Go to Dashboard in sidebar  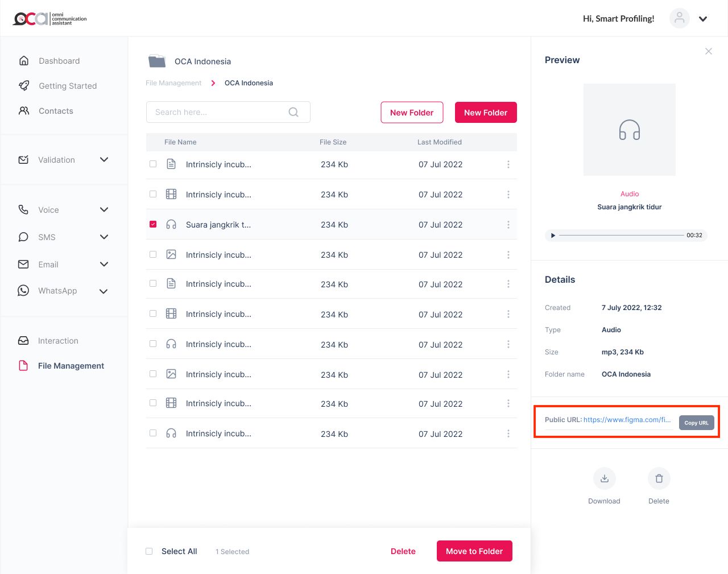pos(59,61)
